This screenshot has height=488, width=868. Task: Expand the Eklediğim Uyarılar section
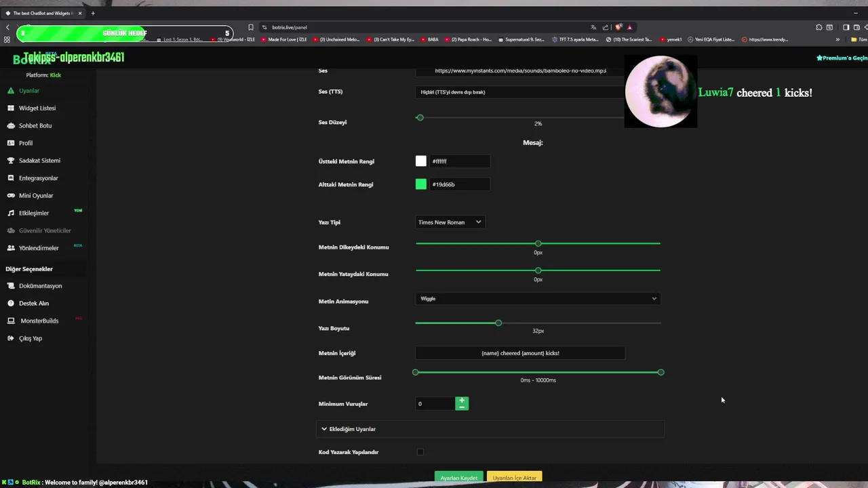coord(490,429)
